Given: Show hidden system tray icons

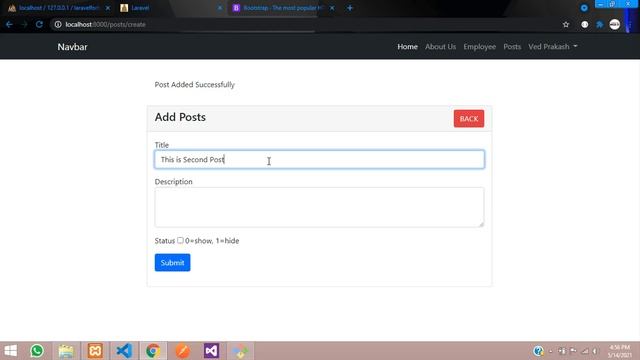Looking at the screenshot, I should (x=551, y=351).
